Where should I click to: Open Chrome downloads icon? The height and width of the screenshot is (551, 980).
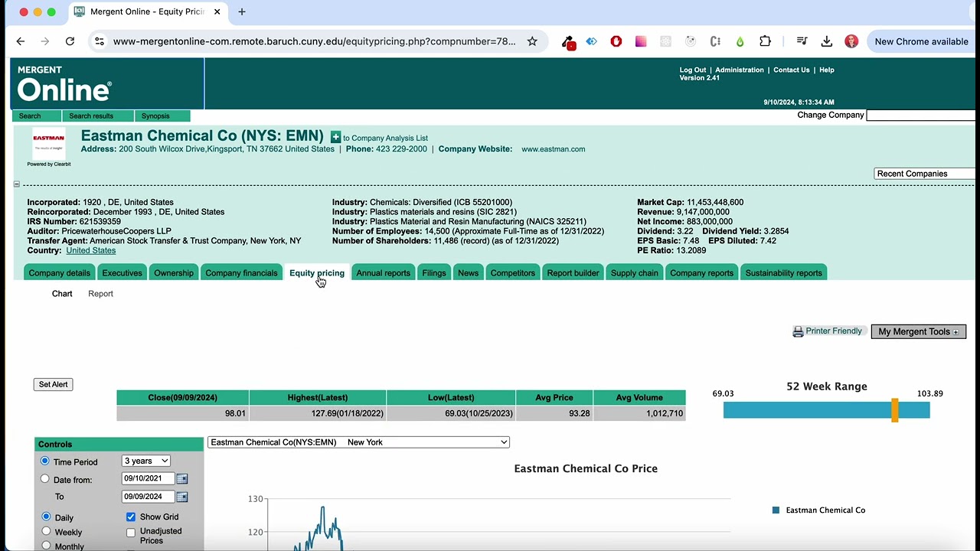(826, 41)
